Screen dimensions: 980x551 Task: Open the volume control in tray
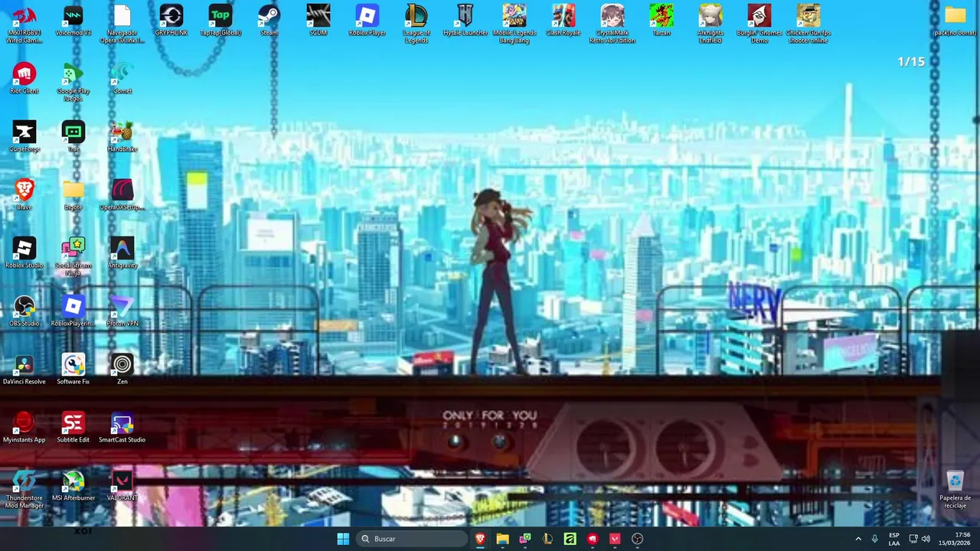click(x=926, y=539)
